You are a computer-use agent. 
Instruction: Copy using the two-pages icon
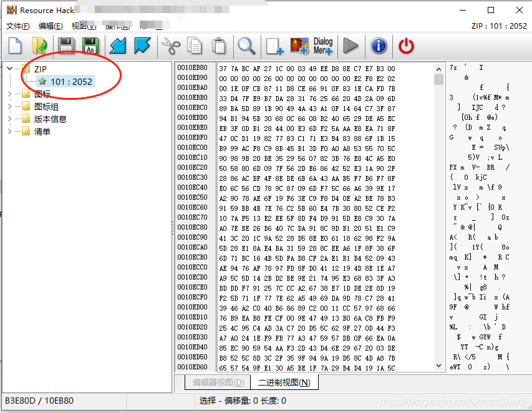tap(195, 46)
